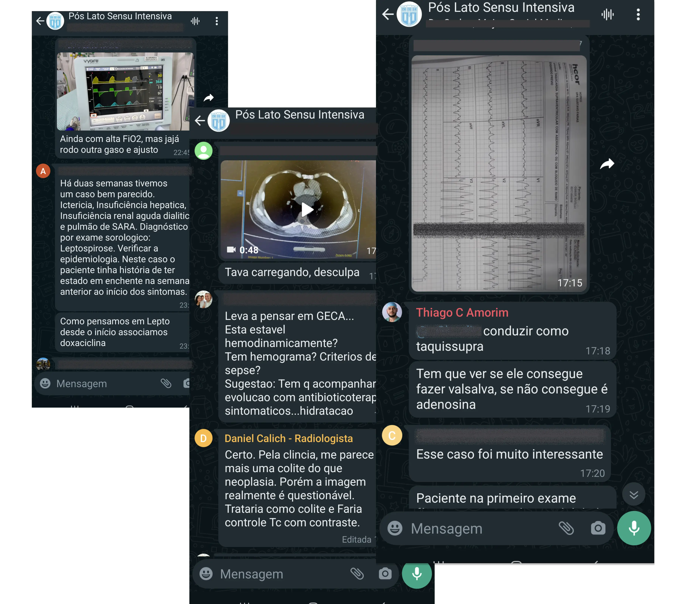Open the emoji picker in the right chat

(395, 528)
